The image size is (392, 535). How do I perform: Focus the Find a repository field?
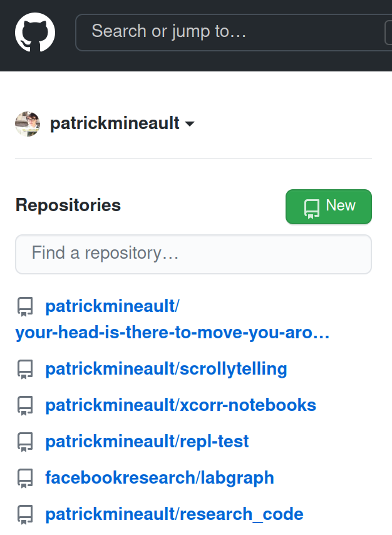point(193,254)
